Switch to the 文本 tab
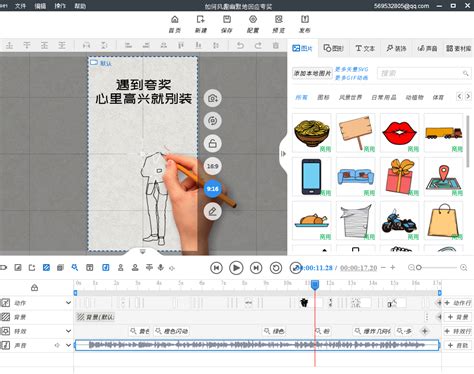474x374 pixels. click(365, 48)
